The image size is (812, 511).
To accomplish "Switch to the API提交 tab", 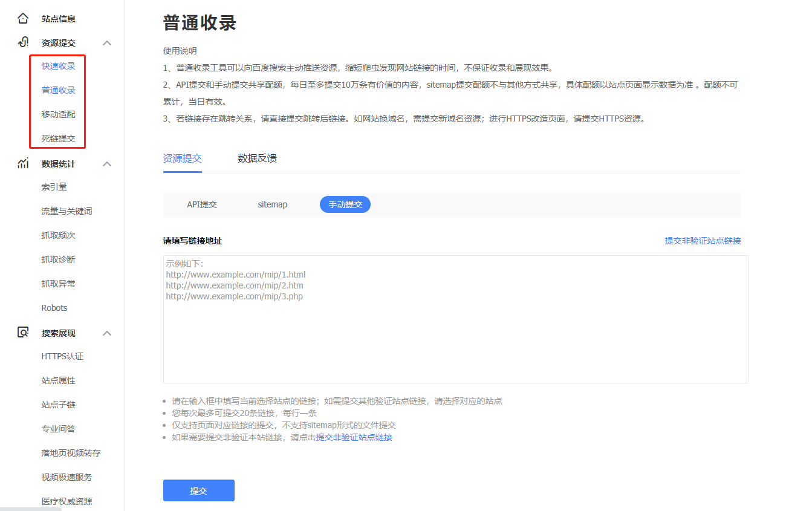I will 201,204.
